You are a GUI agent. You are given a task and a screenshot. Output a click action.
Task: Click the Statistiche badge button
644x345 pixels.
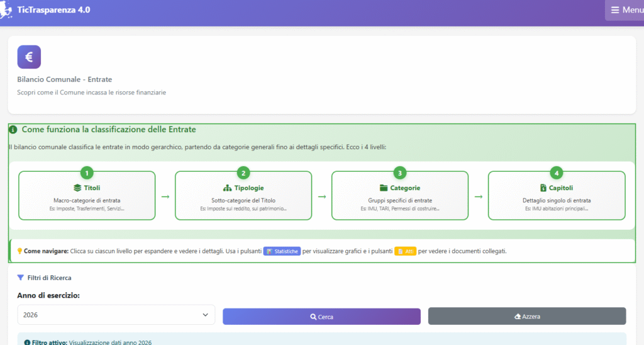coord(281,251)
